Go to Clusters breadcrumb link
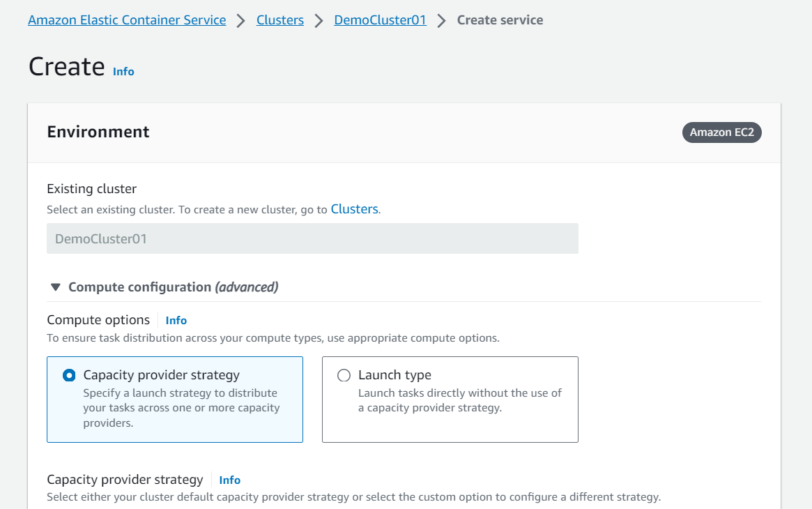This screenshot has width=812, height=509. point(280,20)
